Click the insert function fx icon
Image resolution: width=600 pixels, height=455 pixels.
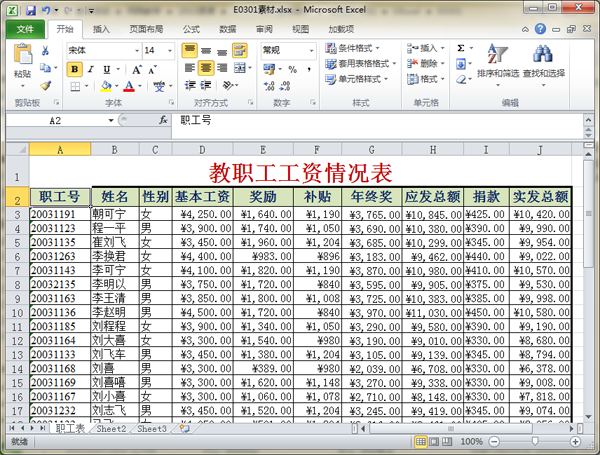pyautogui.click(x=163, y=120)
